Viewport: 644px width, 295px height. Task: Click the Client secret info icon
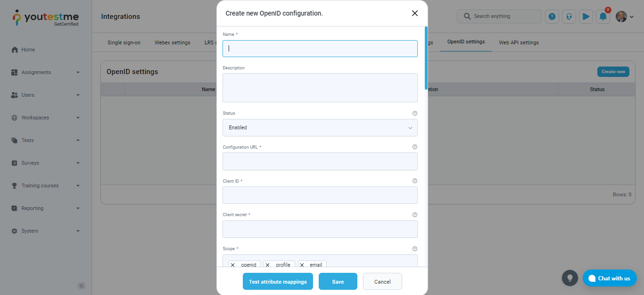click(415, 215)
